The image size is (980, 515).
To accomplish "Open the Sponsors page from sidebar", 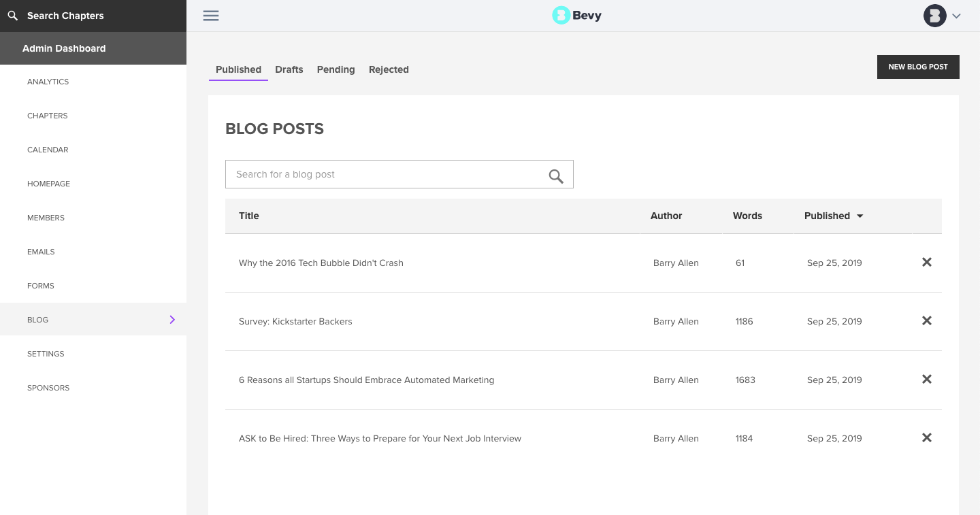I will (48, 388).
